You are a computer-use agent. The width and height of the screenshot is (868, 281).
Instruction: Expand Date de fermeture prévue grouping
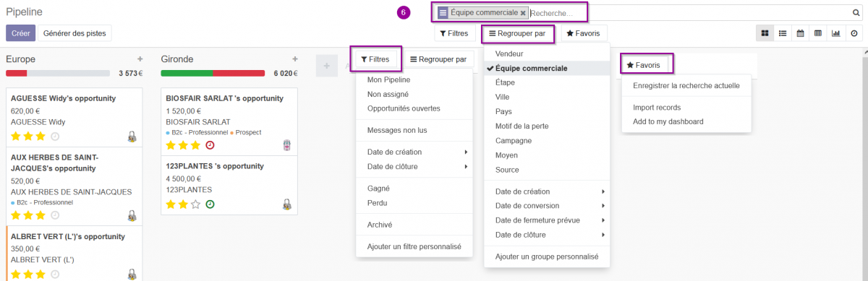click(548, 220)
